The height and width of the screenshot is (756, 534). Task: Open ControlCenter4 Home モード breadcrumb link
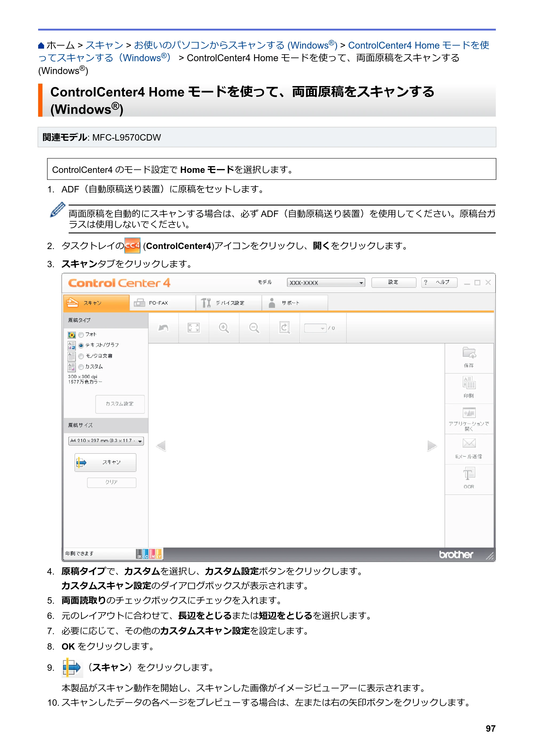click(x=264, y=51)
